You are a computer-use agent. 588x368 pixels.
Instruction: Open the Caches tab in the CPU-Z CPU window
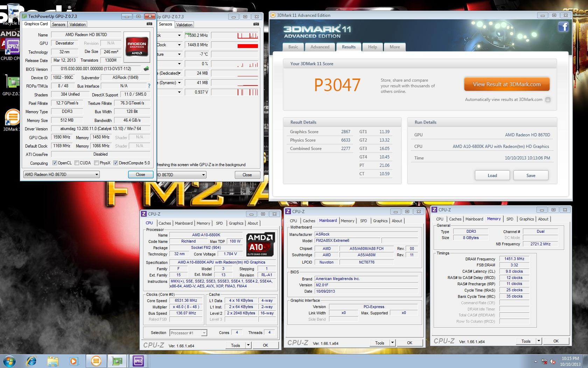(164, 223)
